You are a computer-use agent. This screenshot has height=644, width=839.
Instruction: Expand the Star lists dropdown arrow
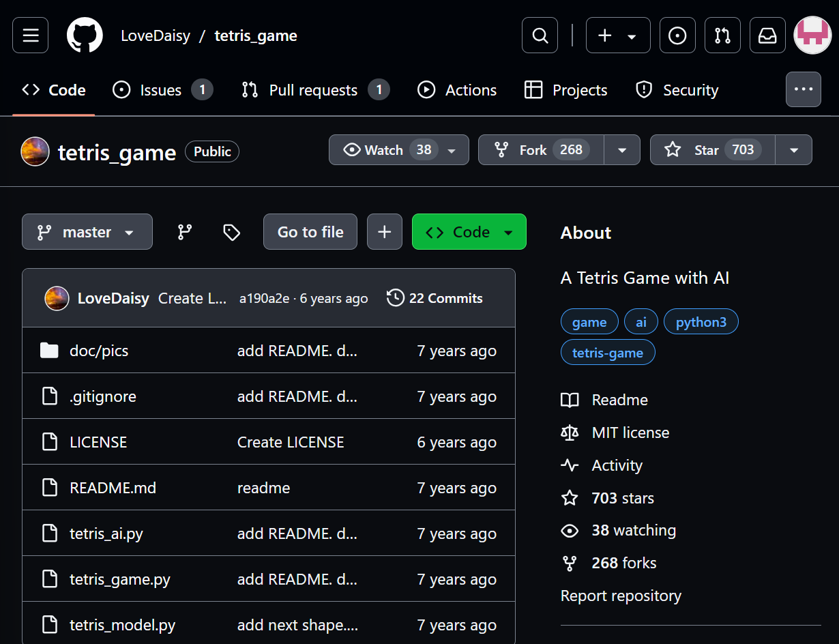(794, 150)
